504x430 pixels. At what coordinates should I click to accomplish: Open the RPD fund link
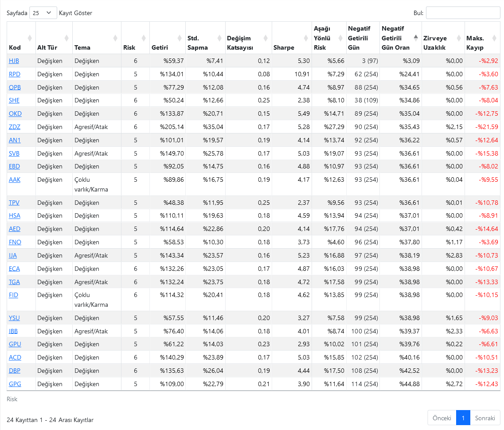tap(15, 74)
